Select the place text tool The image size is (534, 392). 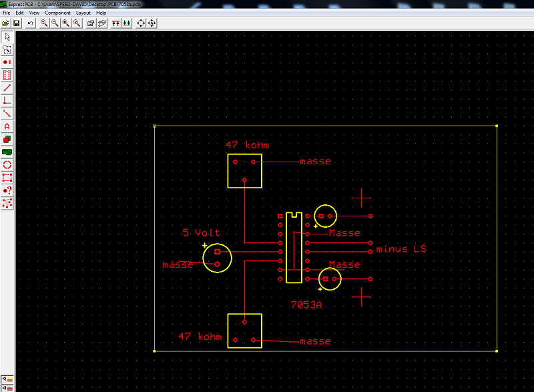[x=7, y=127]
